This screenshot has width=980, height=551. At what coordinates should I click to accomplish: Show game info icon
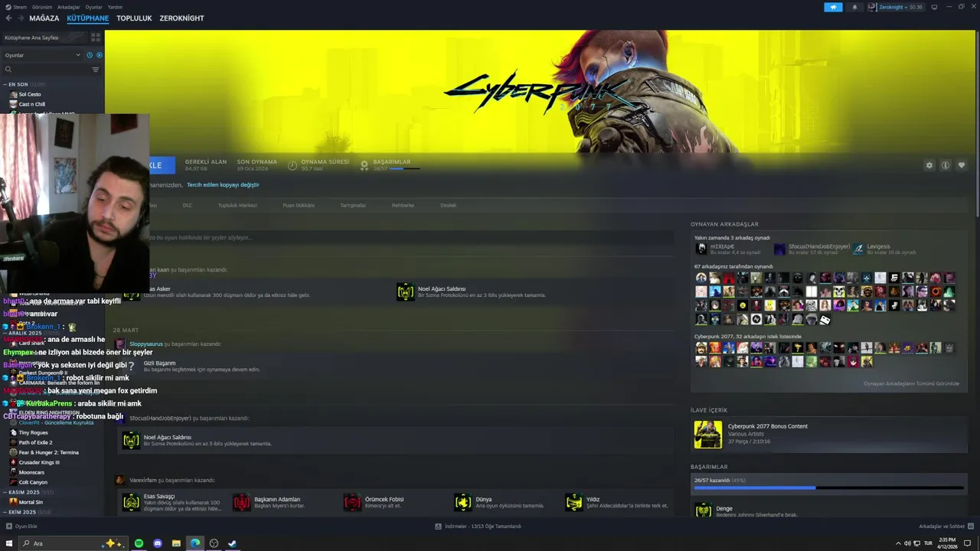click(x=946, y=165)
